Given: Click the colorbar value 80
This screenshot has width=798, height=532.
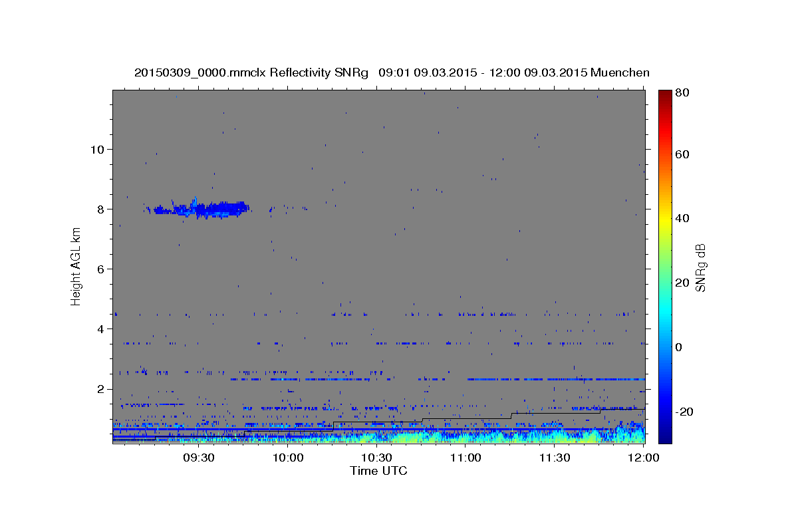Looking at the screenshot, I should 683,93.
